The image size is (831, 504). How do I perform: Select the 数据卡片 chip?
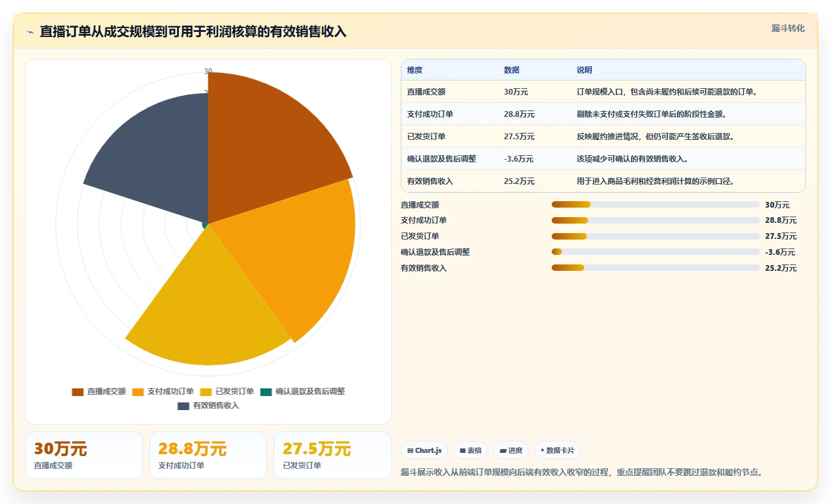(x=557, y=450)
